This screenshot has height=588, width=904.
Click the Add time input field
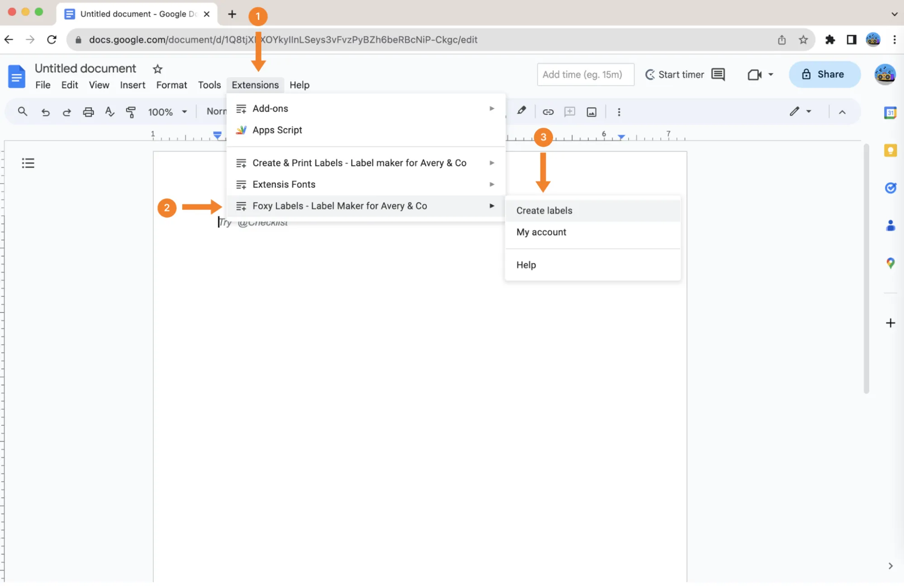[585, 75]
